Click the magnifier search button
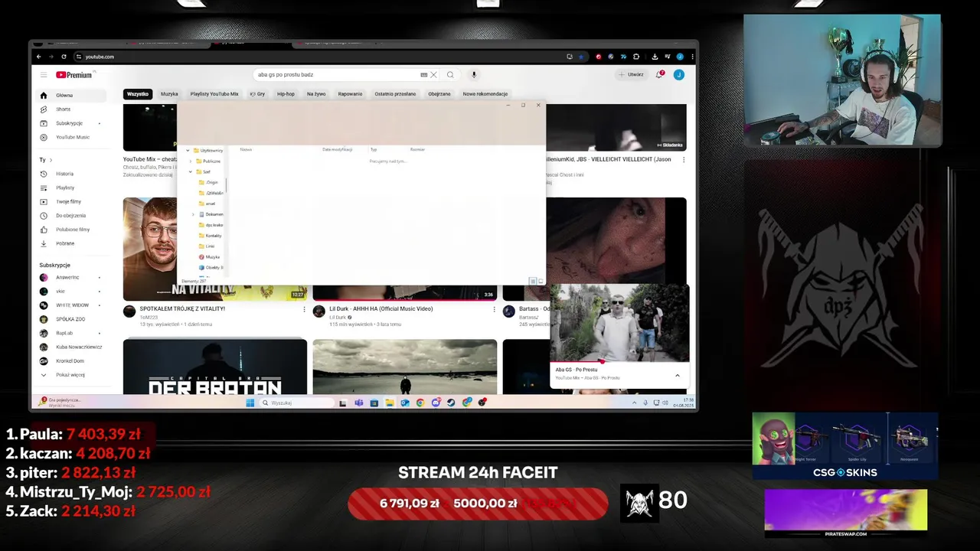Screen dimensions: 980x551 click(x=450, y=75)
